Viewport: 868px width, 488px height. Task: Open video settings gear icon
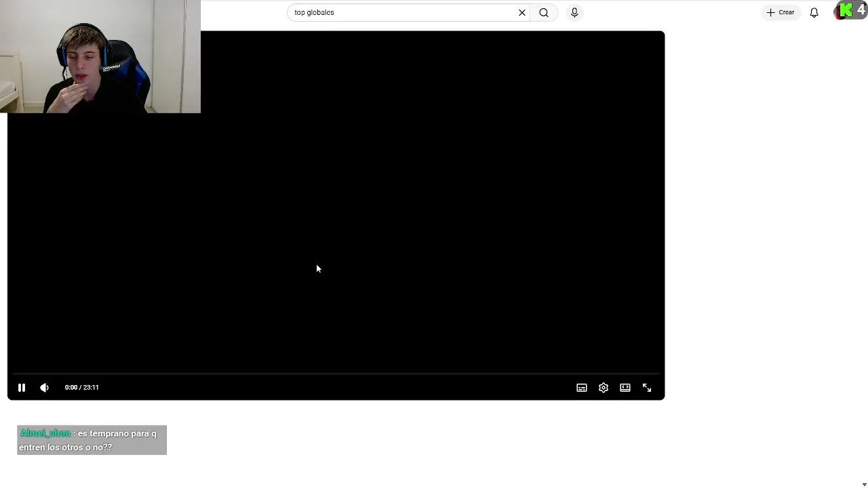604,388
